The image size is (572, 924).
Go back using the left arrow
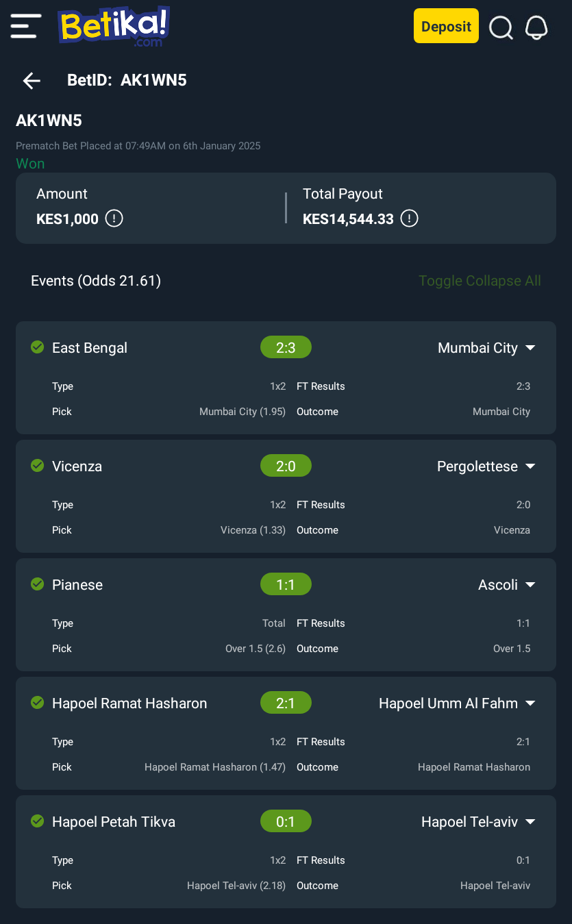point(32,81)
